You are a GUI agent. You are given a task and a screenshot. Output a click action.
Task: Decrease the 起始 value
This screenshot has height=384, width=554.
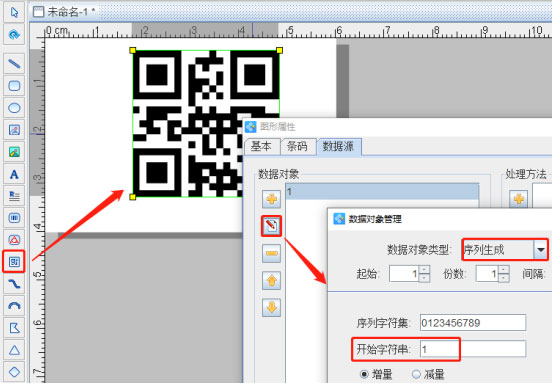(x=424, y=278)
